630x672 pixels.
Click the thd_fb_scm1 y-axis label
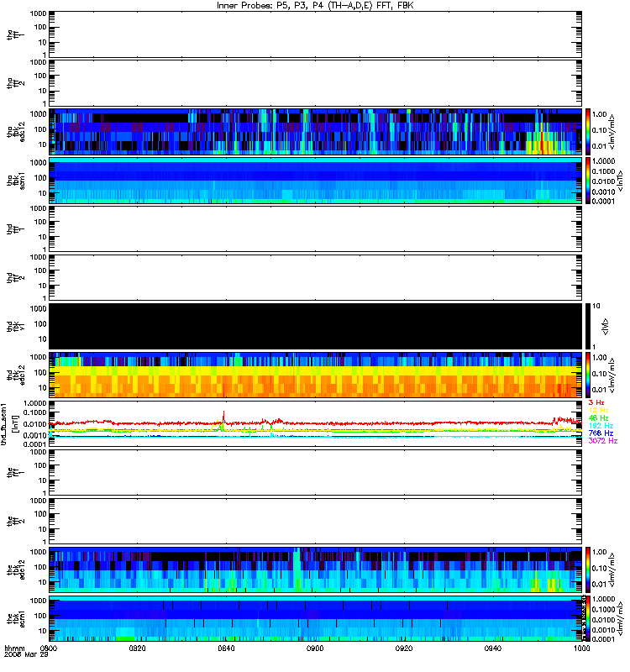coord(4,424)
